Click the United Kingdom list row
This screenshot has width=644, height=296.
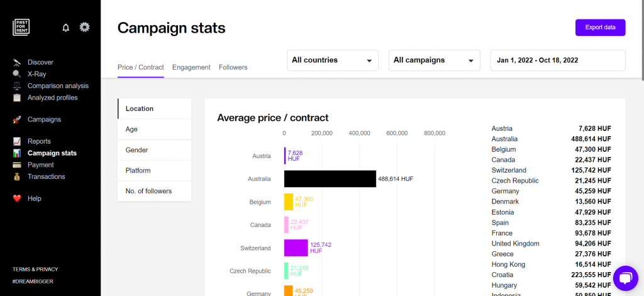click(x=551, y=244)
